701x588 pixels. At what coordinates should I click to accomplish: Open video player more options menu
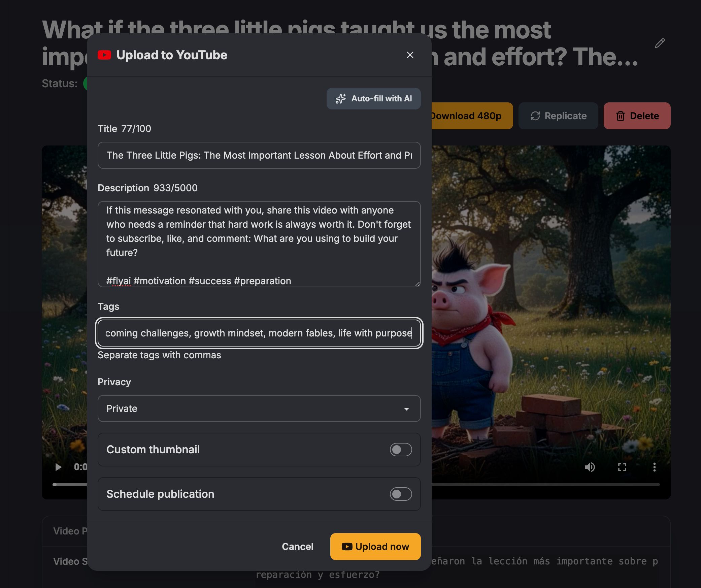pyautogui.click(x=654, y=467)
